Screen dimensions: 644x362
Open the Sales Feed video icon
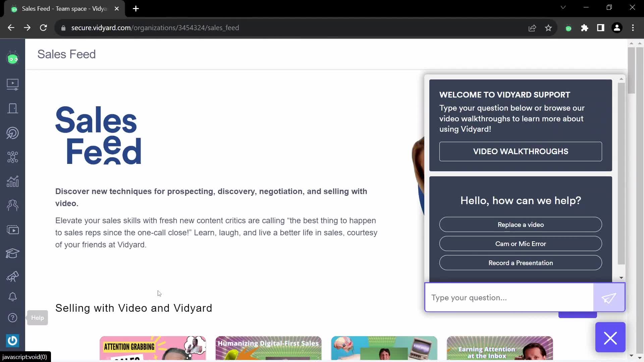click(x=13, y=230)
